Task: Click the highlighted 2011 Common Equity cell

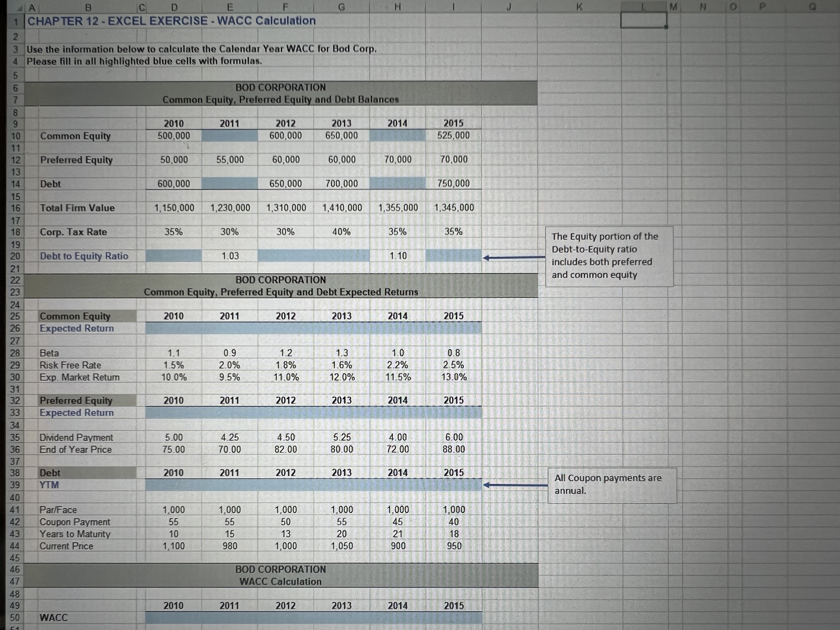Action: (230, 136)
